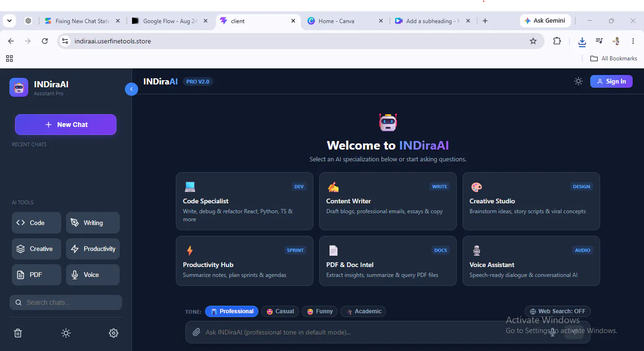The height and width of the screenshot is (351, 644).
Task: Open Chrome three-dot menu
Action: click(x=633, y=41)
